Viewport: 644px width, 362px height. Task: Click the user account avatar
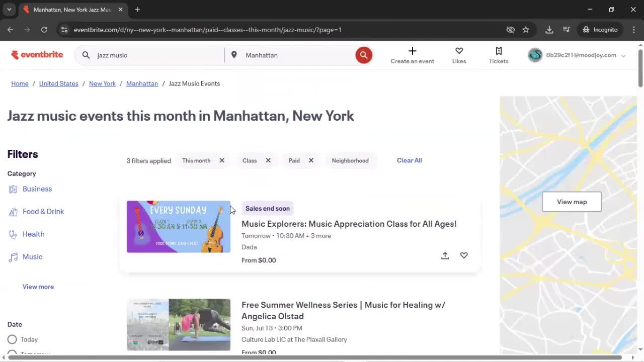(x=535, y=55)
